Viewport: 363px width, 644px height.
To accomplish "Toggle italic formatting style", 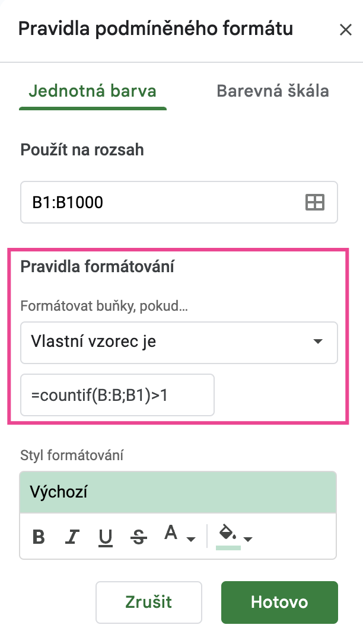I will pyautogui.click(x=72, y=537).
